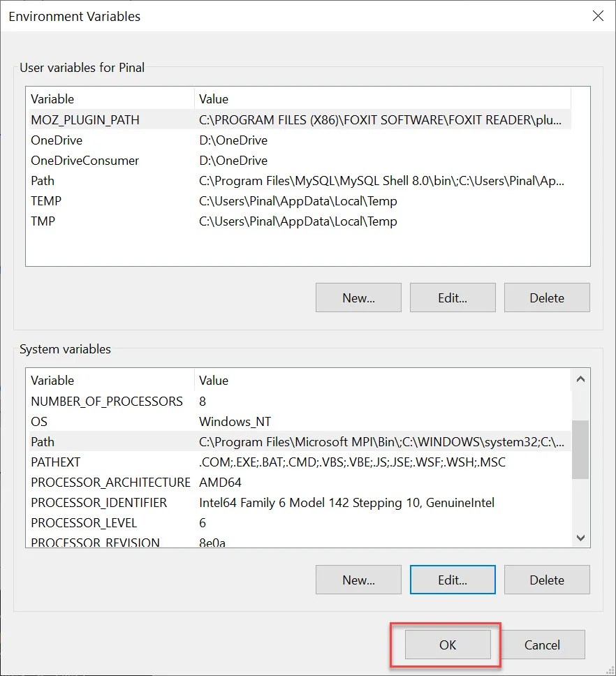The width and height of the screenshot is (616, 676).
Task: Click the Cancel button
Action: [543, 644]
